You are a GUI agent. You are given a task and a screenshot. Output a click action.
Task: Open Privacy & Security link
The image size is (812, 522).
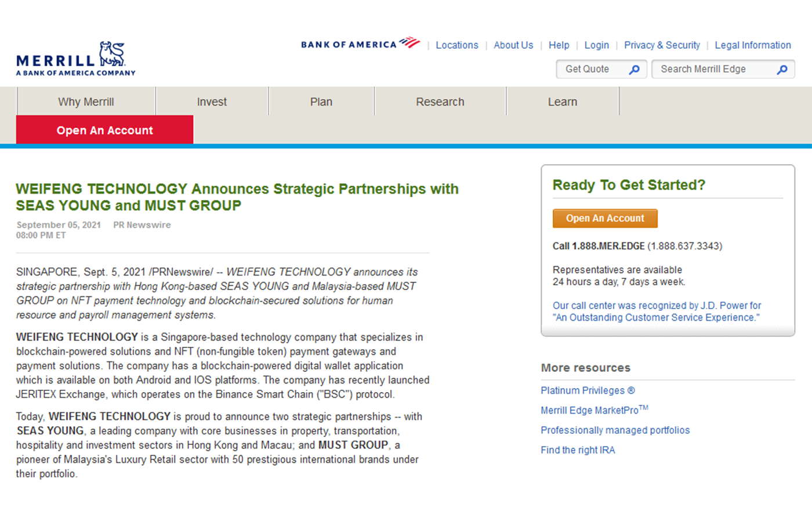click(662, 45)
